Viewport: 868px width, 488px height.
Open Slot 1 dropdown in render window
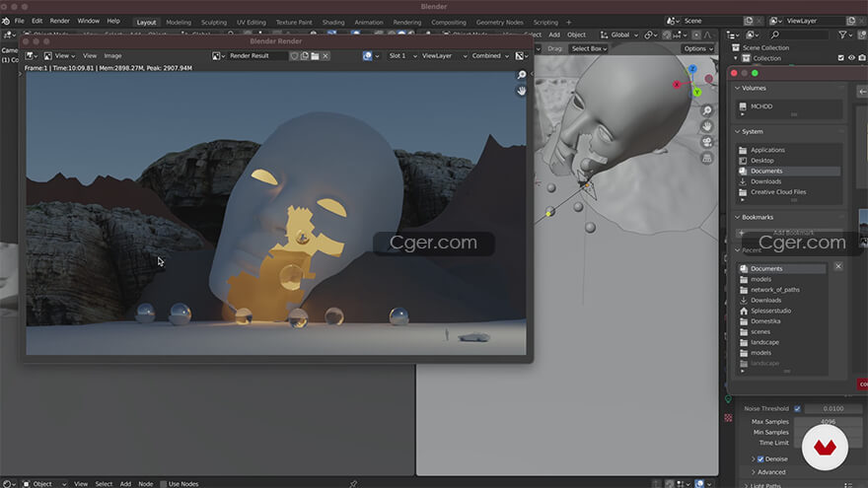tap(402, 56)
